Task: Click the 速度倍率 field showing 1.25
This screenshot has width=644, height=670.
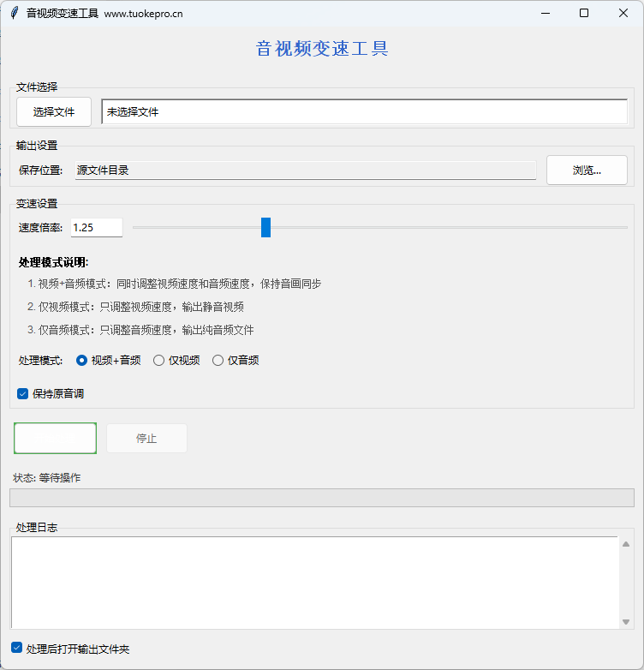Action: (96, 228)
